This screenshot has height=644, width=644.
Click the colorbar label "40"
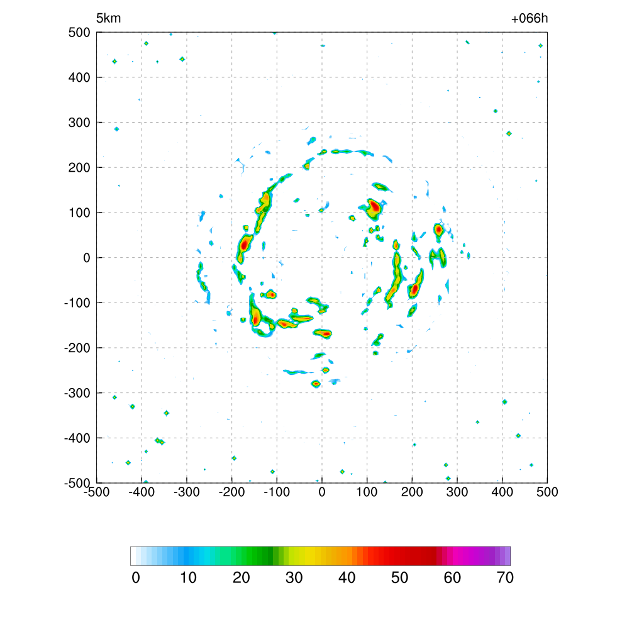(347, 578)
